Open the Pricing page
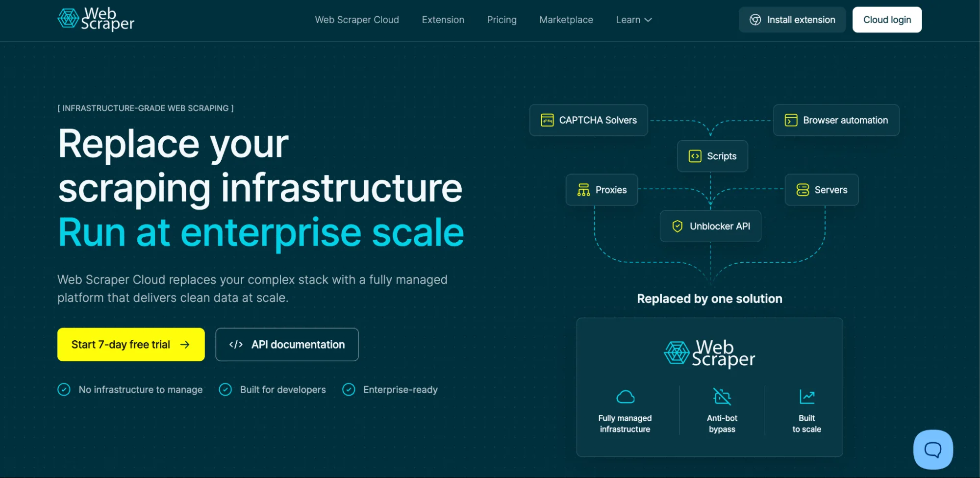This screenshot has height=478, width=980. click(502, 20)
